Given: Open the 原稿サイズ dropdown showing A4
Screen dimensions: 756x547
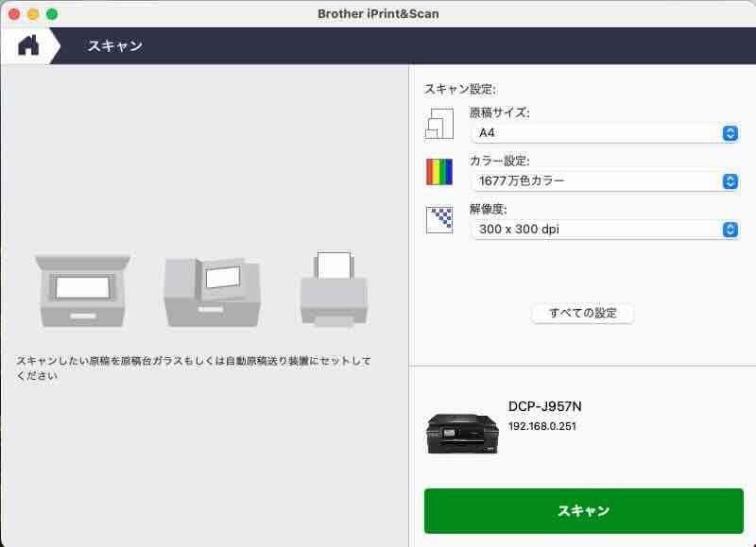Looking at the screenshot, I should pyautogui.click(x=605, y=133).
